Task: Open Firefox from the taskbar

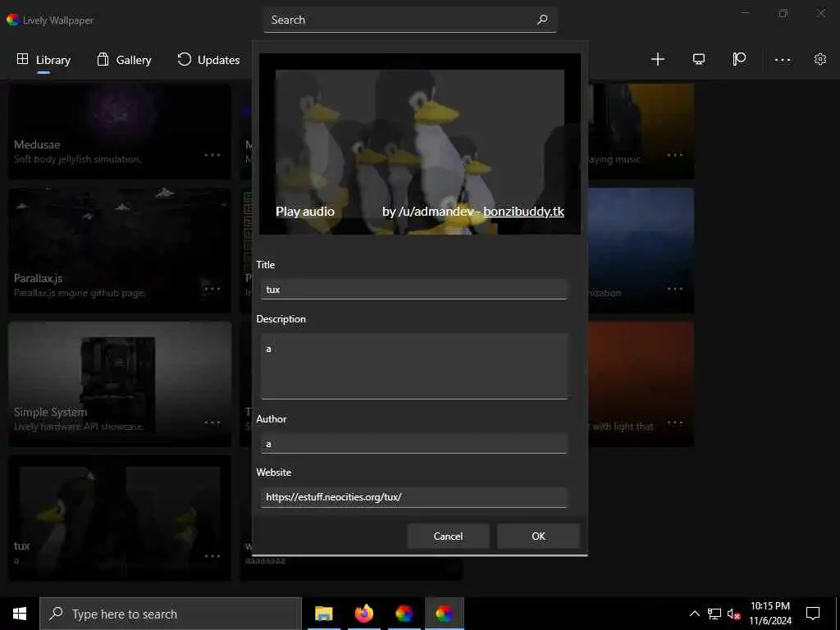Action: pyautogui.click(x=363, y=614)
